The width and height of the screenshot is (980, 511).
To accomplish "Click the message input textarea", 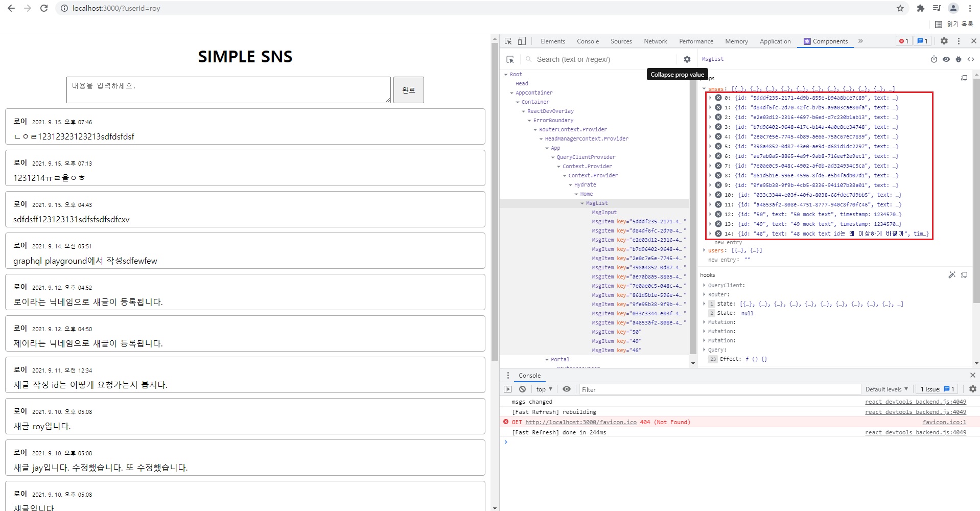I will tap(228, 90).
